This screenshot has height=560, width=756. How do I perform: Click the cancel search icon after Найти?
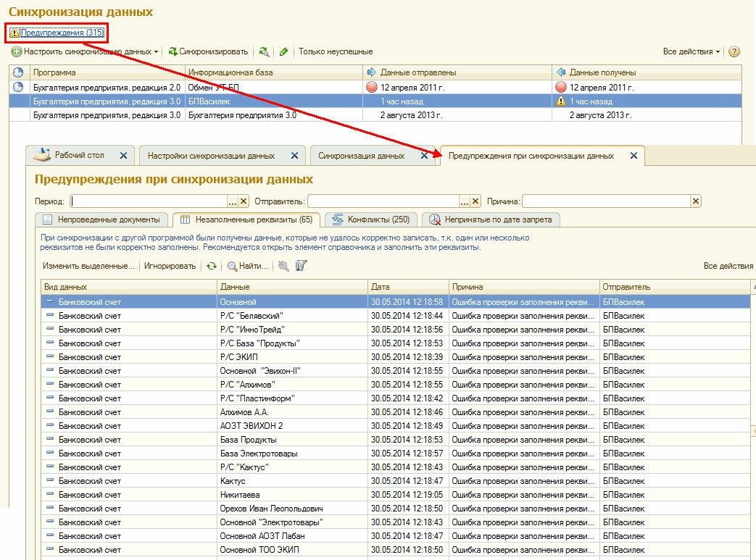[283, 266]
